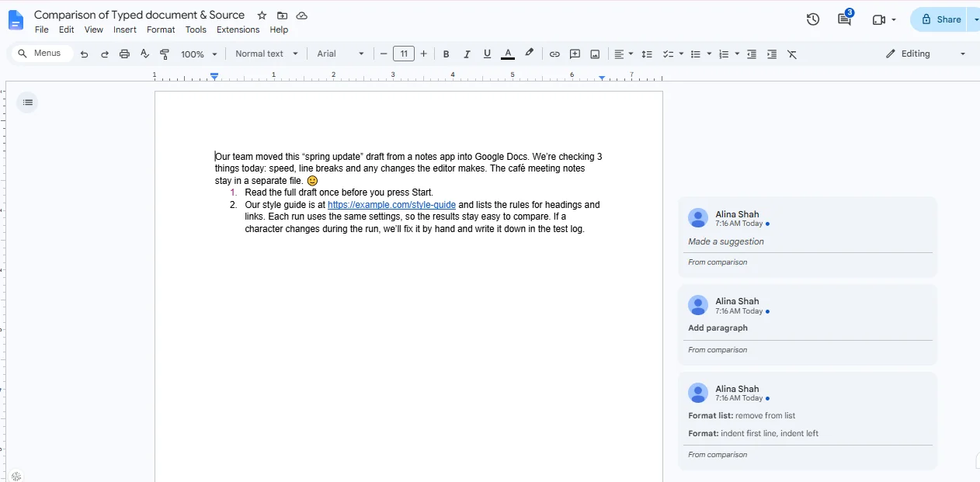
Task: Click the Share button
Action: [940, 19]
